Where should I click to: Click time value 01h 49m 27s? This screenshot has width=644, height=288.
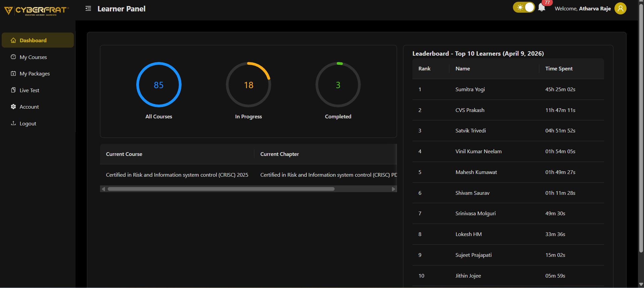point(560,172)
